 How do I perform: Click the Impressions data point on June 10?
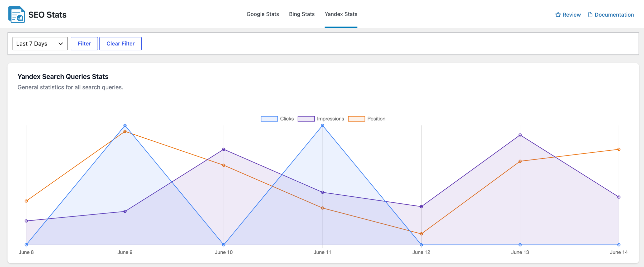224,149
